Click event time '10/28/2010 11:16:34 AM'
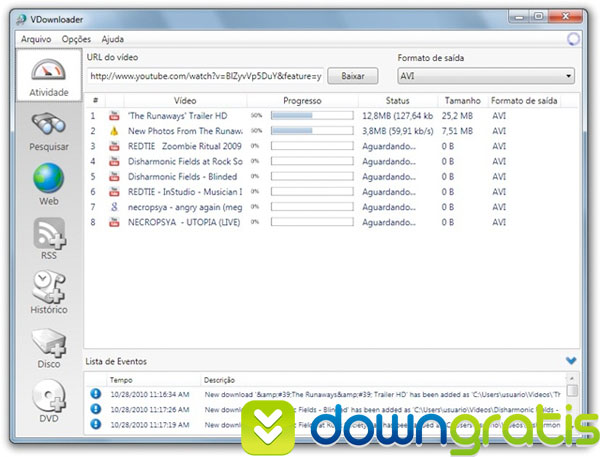 (x=150, y=394)
